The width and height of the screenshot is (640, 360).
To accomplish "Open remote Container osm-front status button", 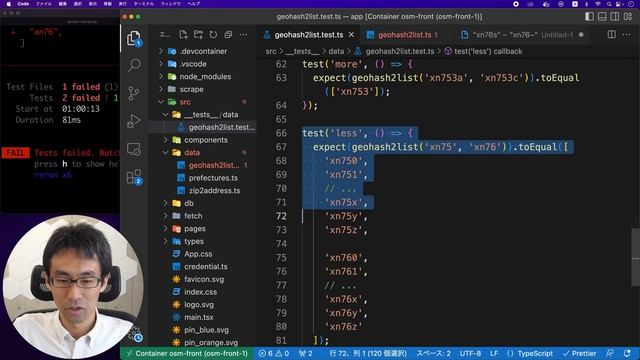I will click(188, 353).
